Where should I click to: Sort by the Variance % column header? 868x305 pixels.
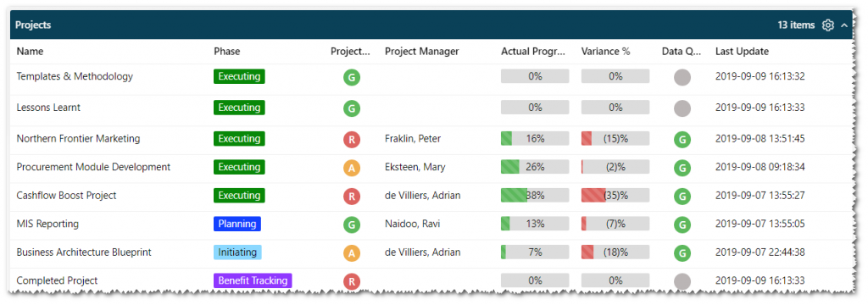(605, 52)
